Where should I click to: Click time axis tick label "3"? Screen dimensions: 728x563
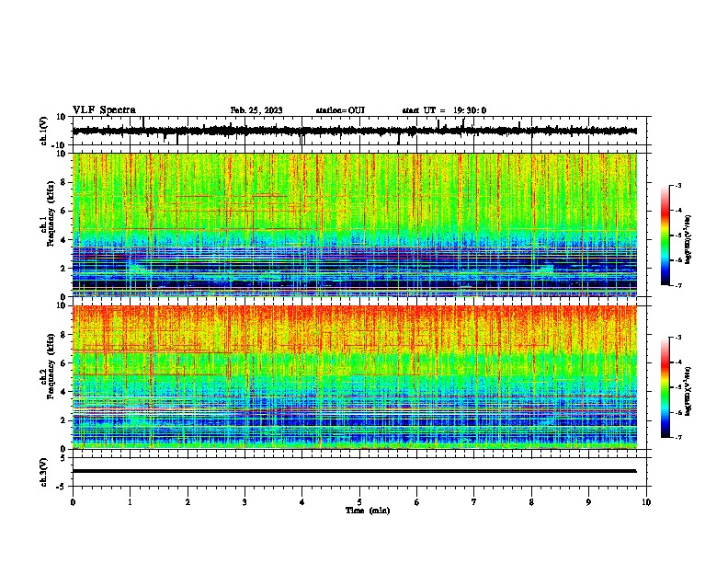click(245, 502)
